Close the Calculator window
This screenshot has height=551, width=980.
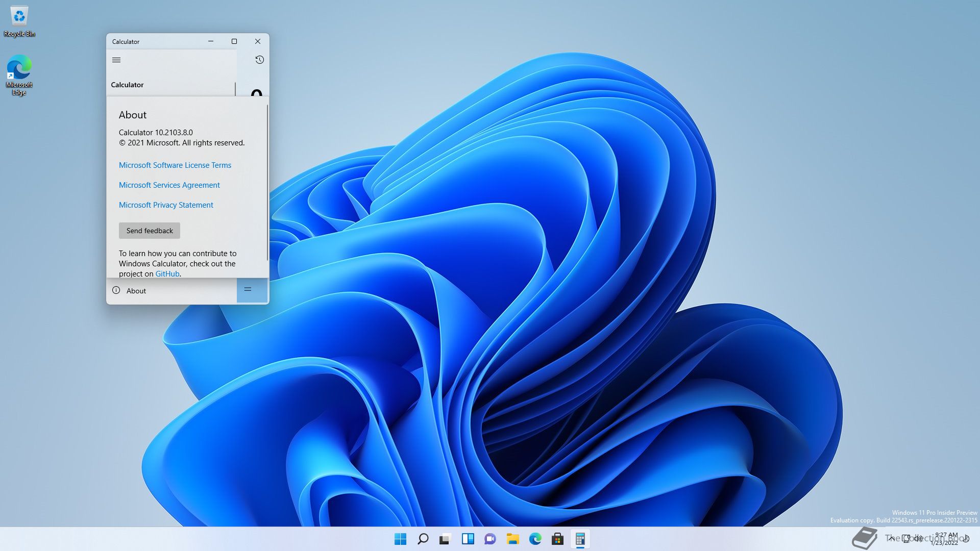coord(258,41)
